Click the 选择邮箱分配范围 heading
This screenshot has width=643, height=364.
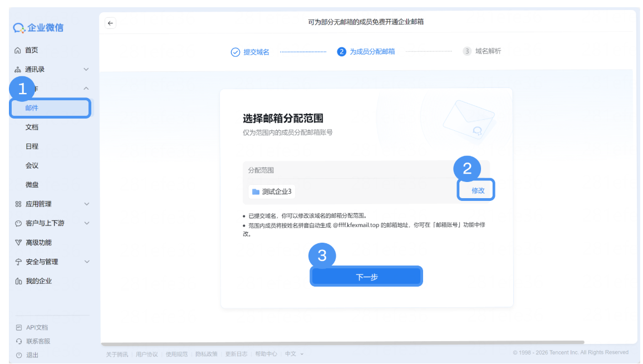(283, 119)
